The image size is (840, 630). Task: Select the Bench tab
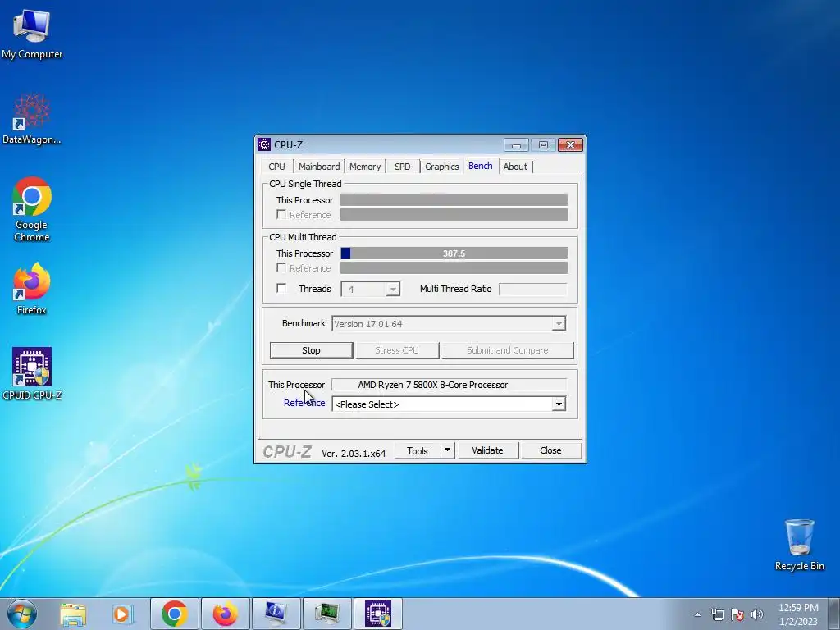coord(481,166)
